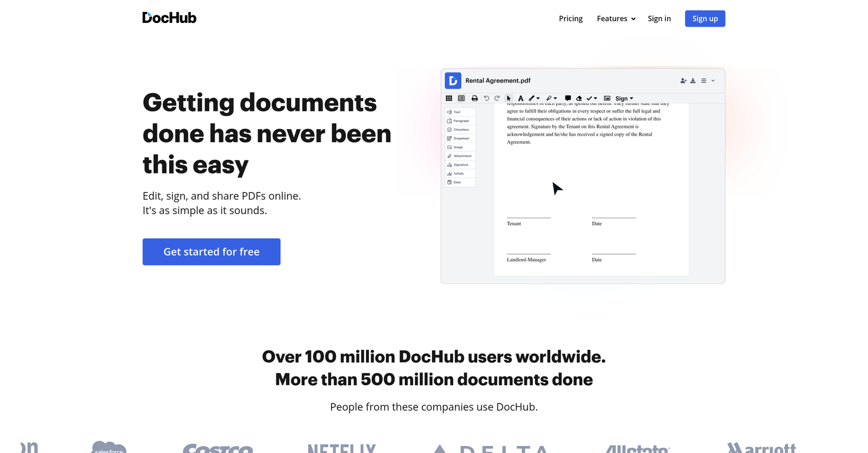Click the Tenant signature line
Viewport: 868px width, 453px height.
pos(529,218)
